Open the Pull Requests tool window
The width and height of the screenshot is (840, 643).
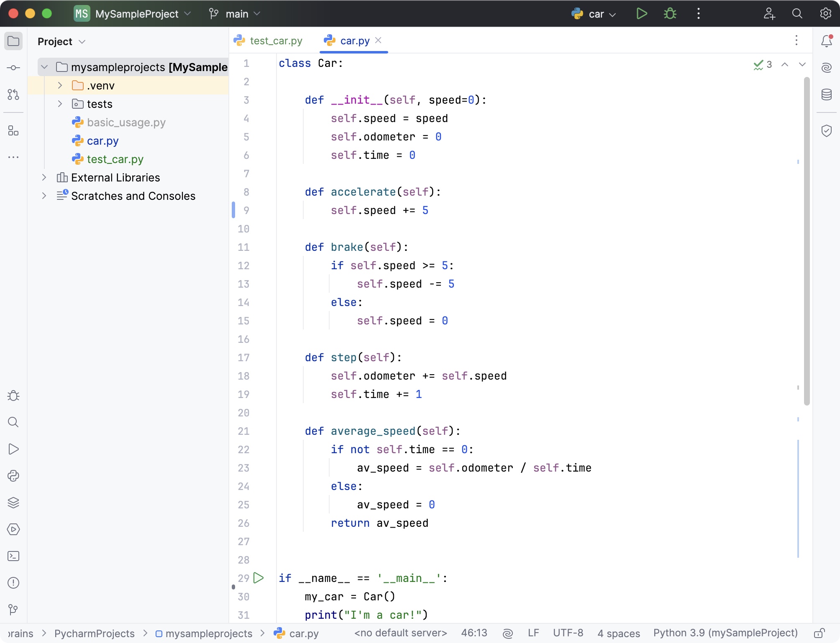pyautogui.click(x=13, y=94)
